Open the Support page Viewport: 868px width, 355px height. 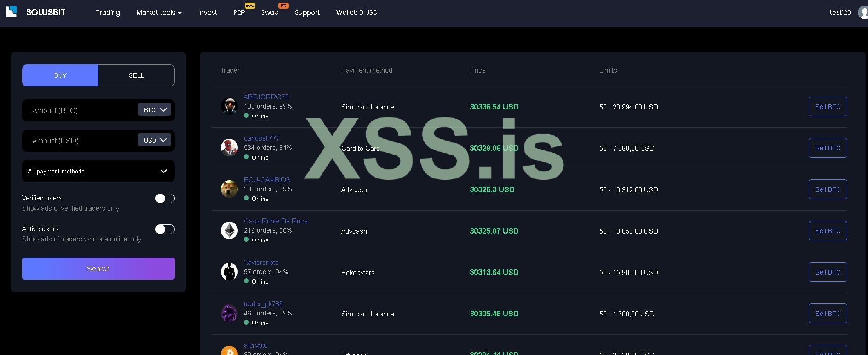click(x=307, y=12)
